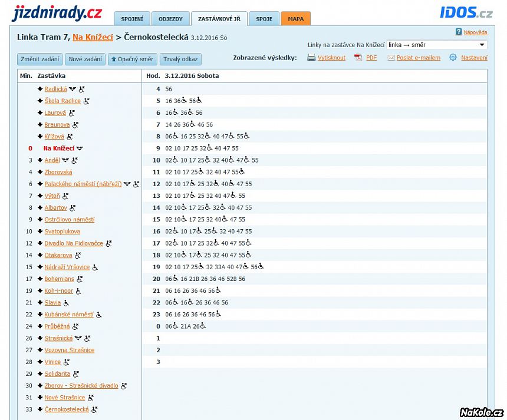
Task: Click the help question mark icon
Action: click(459, 32)
